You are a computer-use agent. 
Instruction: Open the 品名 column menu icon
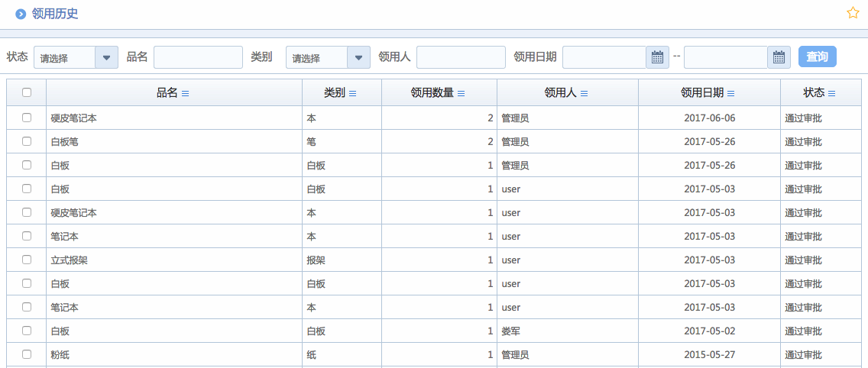(185, 93)
